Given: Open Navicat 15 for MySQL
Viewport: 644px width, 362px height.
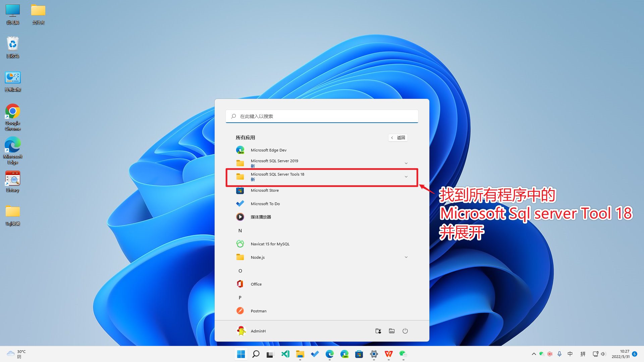Looking at the screenshot, I should click(321, 244).
